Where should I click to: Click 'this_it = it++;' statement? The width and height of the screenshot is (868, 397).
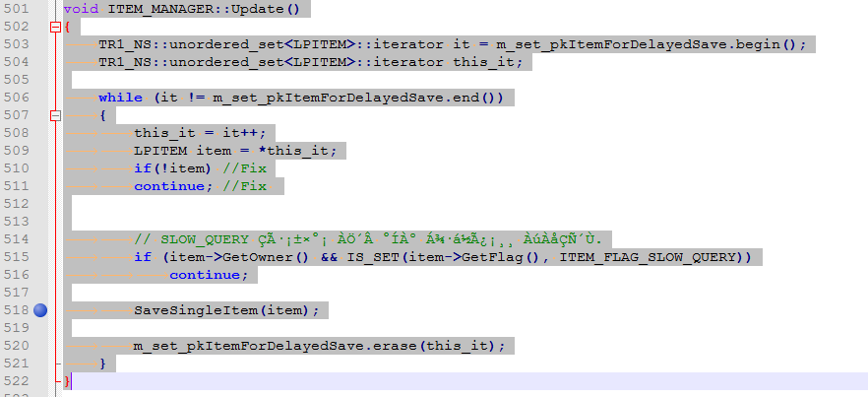tap(201, 134)
